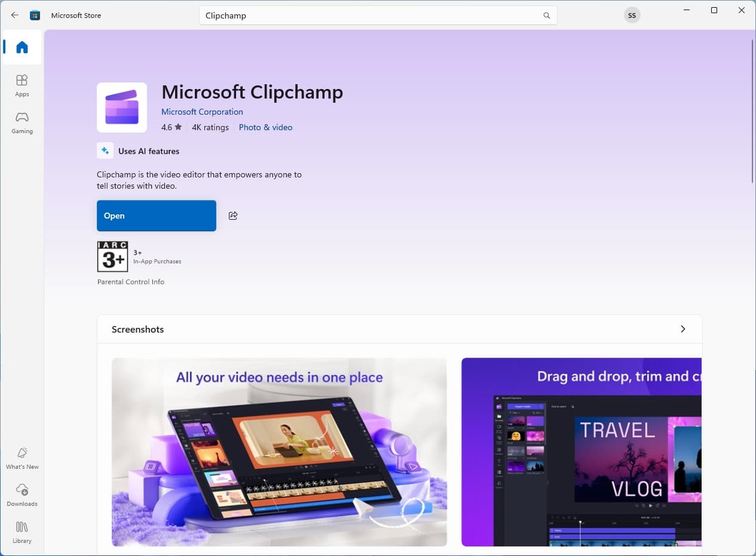Open the Microsoft Corporation publisher link
The height and width of the screenshot is (556, 756).
pos(202,112)
